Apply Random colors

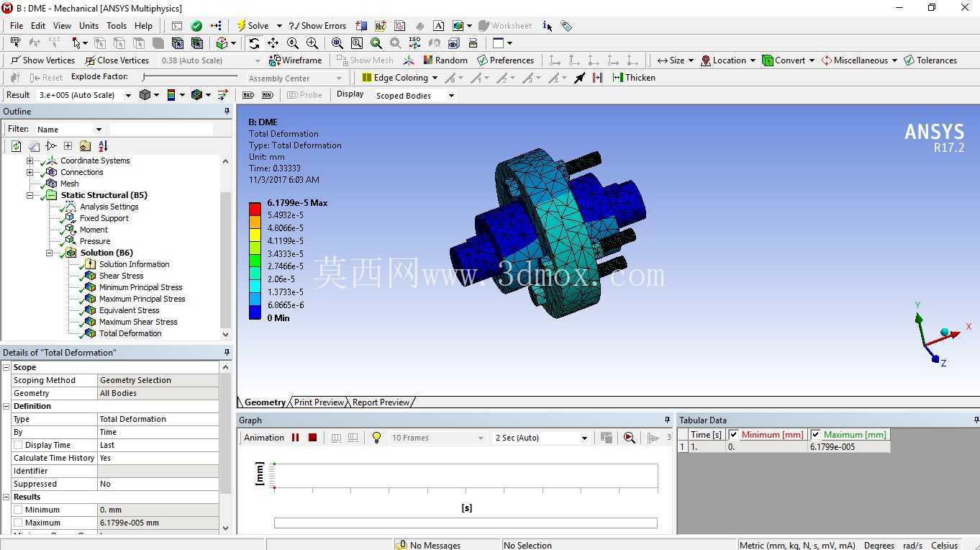445,60
